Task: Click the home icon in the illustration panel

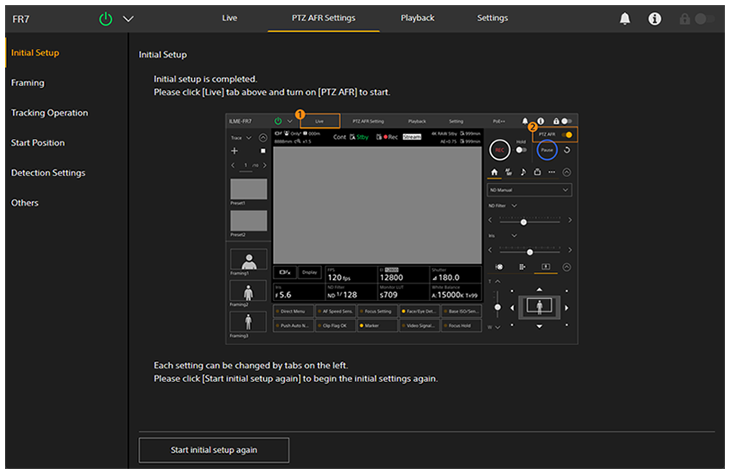Action: click(494, 171)
